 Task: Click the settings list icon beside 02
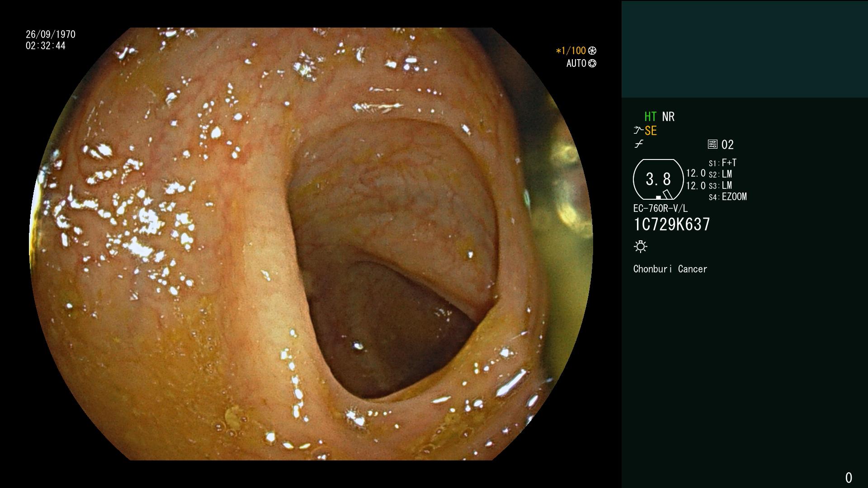[x=712, y=144]
